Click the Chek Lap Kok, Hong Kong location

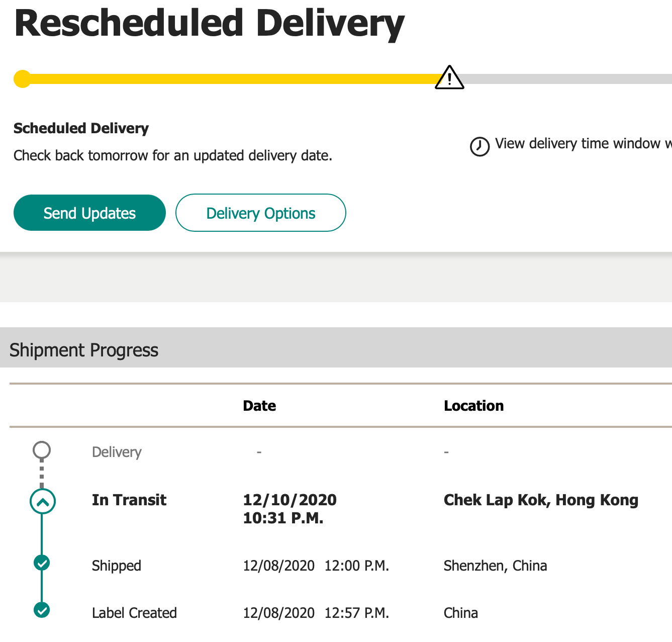tap(541, 500)
